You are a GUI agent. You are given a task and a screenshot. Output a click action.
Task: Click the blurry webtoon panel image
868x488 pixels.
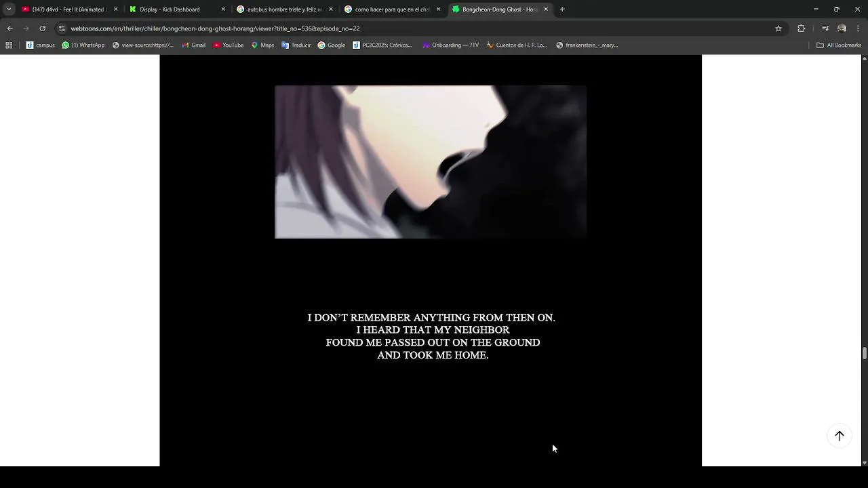click(x=431, y=162)
